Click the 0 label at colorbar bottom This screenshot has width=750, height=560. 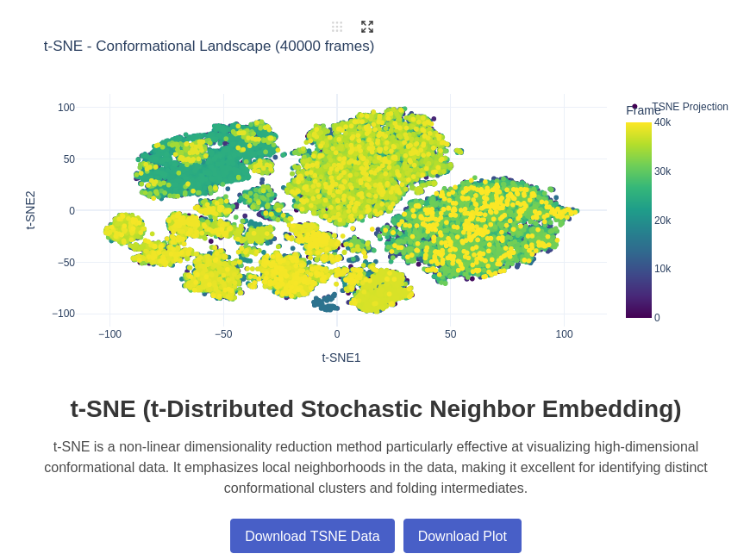coord(656,317)
